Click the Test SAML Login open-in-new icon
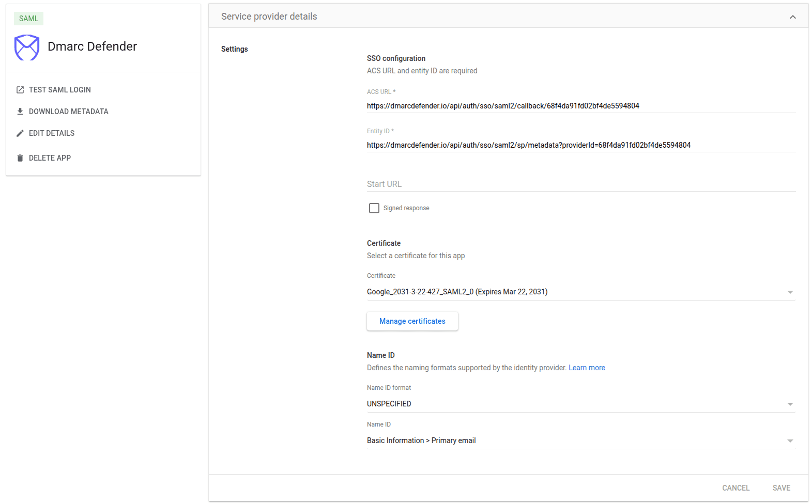 tap(20, 90)
